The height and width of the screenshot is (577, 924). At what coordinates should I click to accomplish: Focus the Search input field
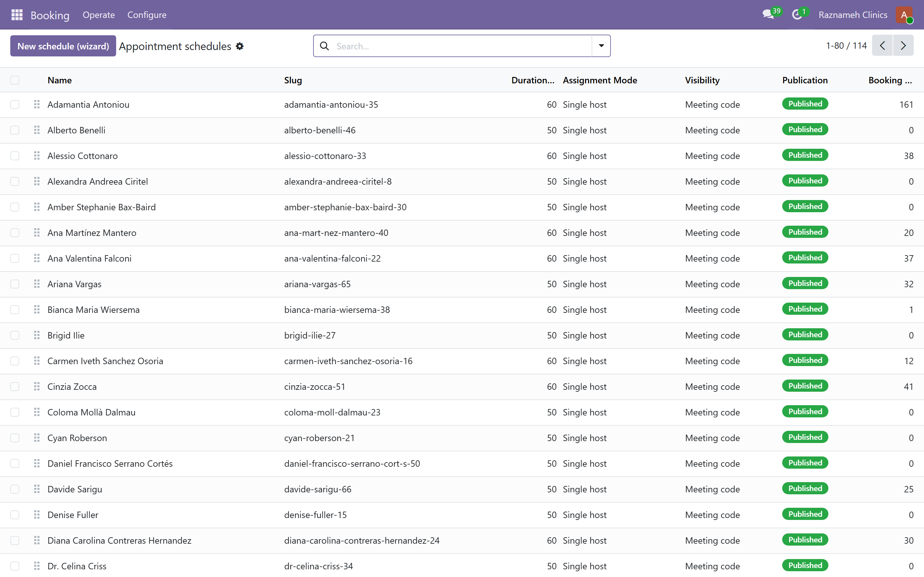462,46
